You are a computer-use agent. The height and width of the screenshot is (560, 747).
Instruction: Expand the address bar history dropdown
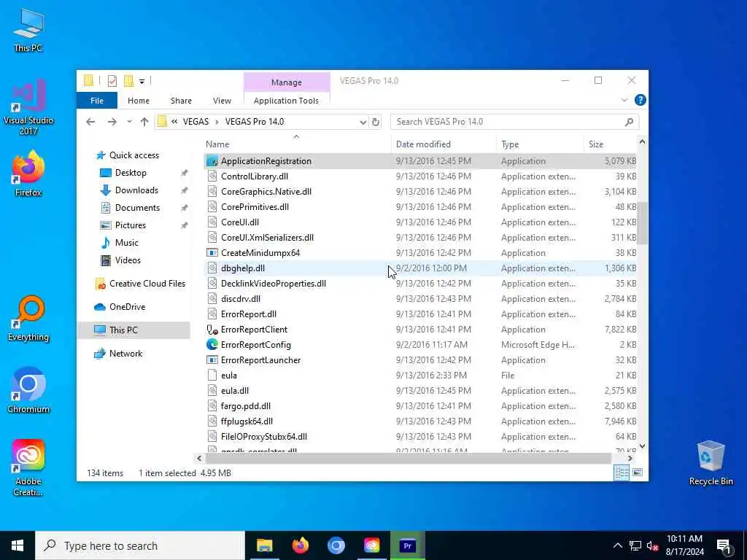point(363,122)
